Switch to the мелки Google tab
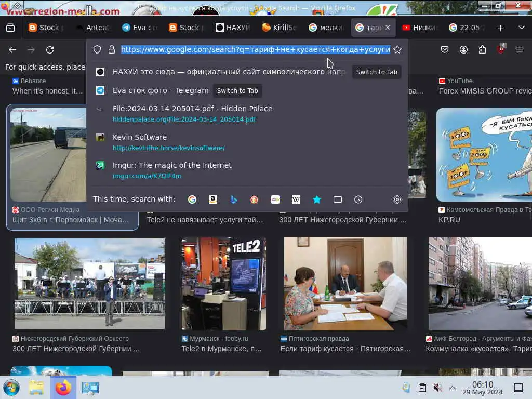Image resolution: width=532 pixels, height=399 pixels. click(x=326, y=28)
